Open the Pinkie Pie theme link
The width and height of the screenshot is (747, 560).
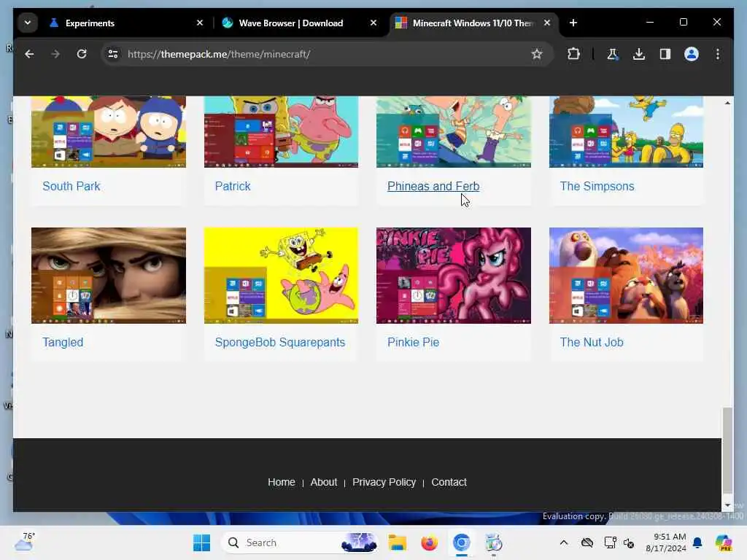pos(414,343)
